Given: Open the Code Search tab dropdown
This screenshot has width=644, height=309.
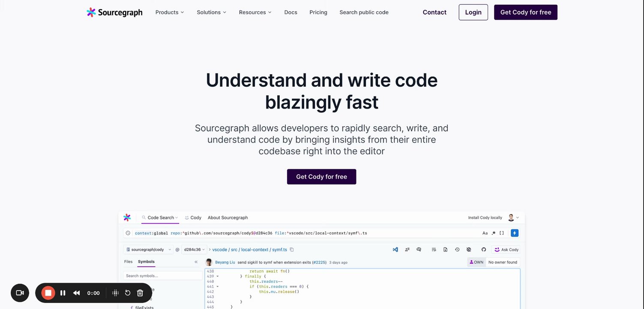Looking at the screenshot, I should click(160, 218).
